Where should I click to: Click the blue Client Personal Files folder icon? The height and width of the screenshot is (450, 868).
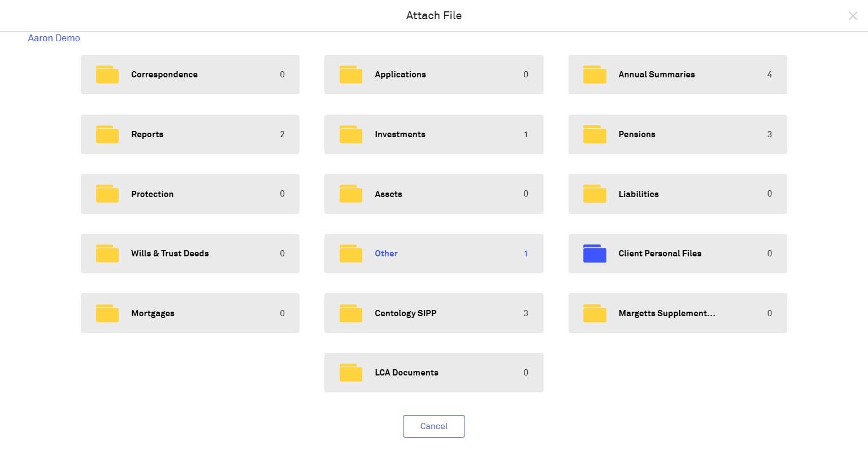594,254
